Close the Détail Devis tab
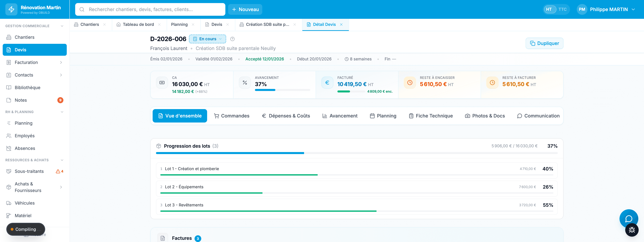Image resolution: width=644 pixels, height=242 pixels. click(x=341, y=25)
